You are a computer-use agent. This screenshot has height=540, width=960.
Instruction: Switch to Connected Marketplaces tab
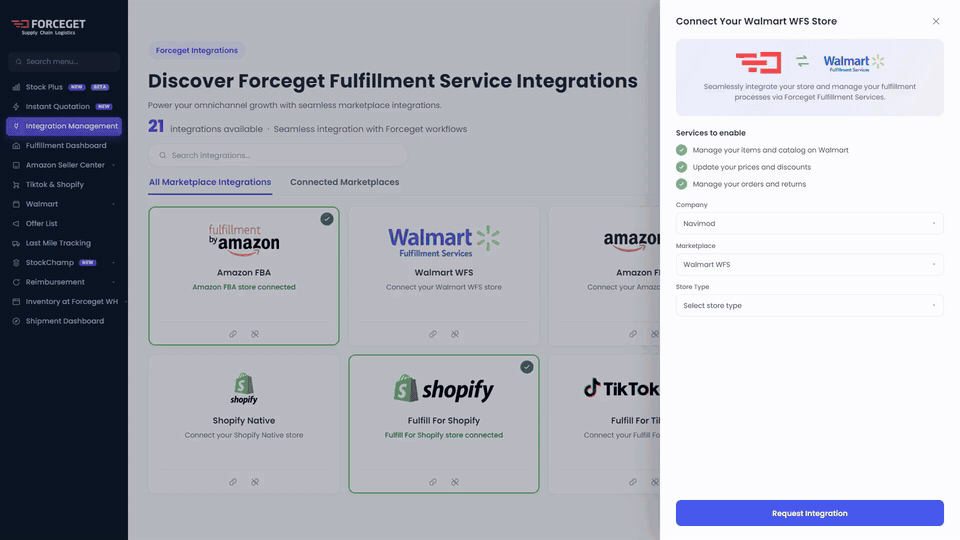tap(345, 182)
